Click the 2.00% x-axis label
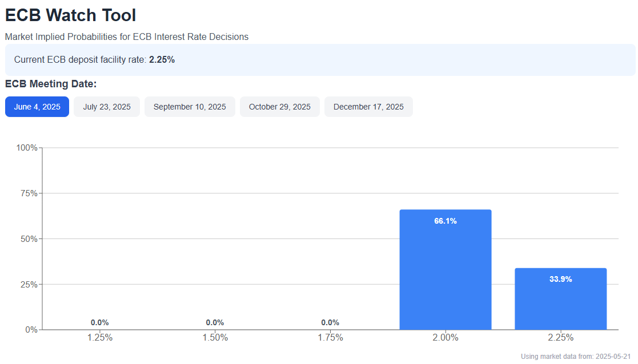638x364 pixels. (x=446, y=338)
